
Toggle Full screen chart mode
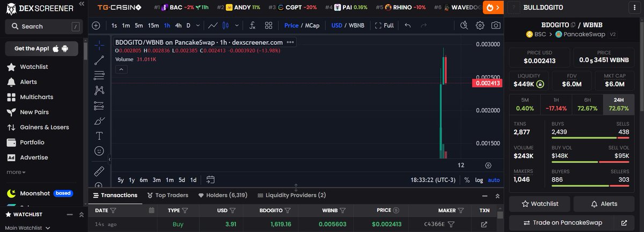click(x=384, y=25)
